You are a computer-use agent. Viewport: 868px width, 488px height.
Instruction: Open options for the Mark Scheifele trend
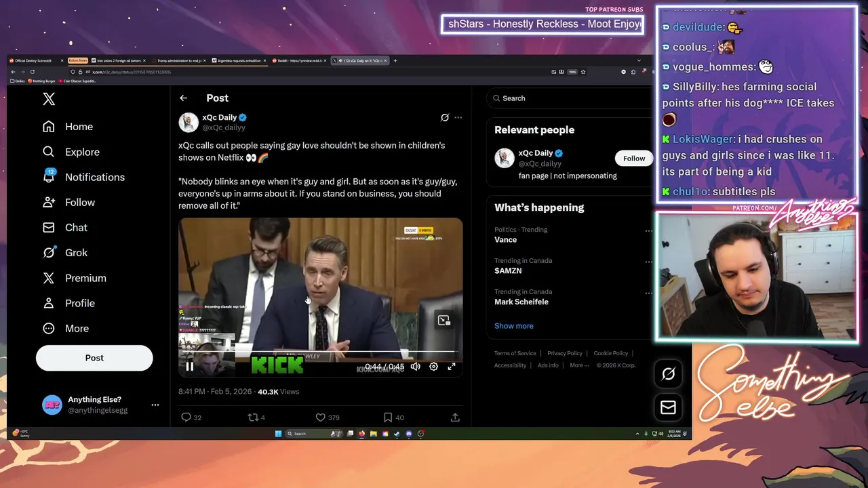pyautogui.click(x=648, y=293)
